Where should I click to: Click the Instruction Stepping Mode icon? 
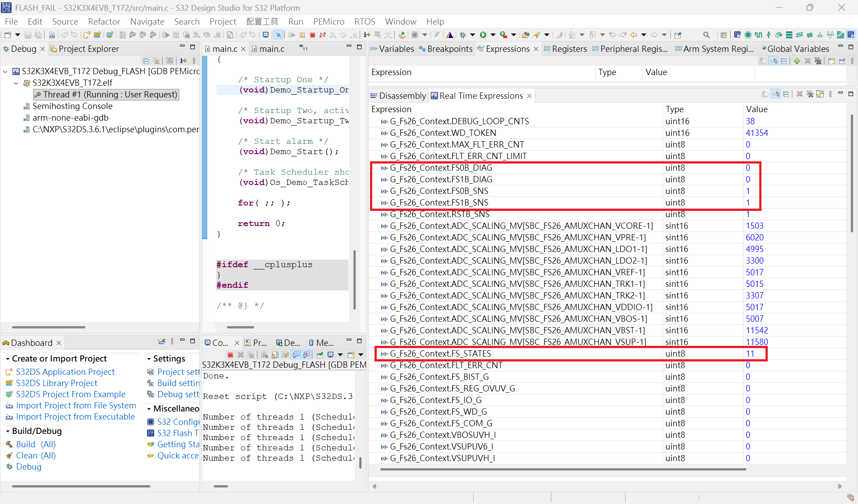[366, 35]
